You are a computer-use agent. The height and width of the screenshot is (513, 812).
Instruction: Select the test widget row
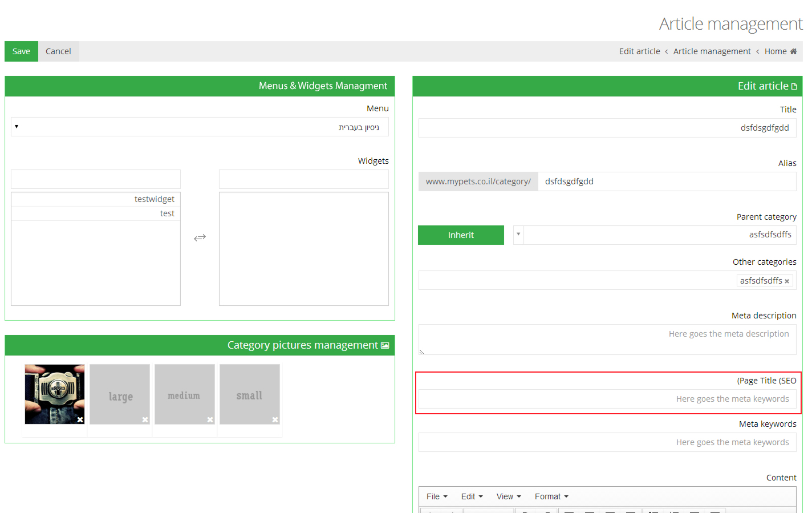pos(96,213)
